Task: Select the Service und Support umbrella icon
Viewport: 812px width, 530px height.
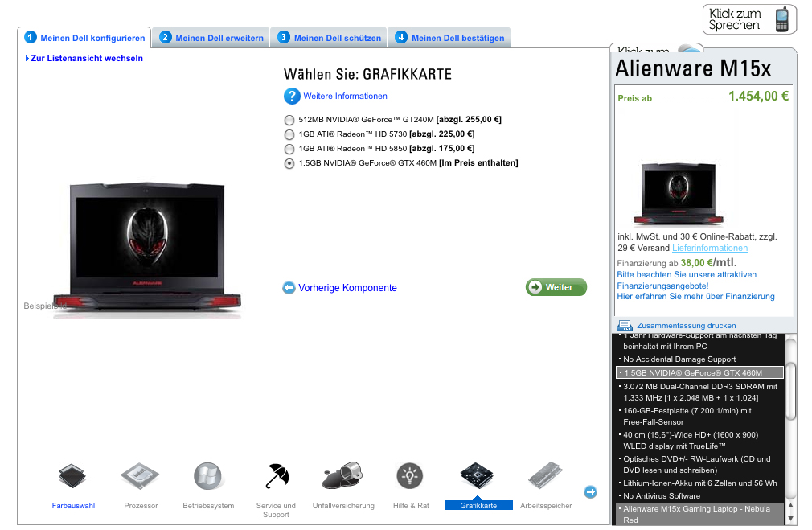Action: point(277,476)
